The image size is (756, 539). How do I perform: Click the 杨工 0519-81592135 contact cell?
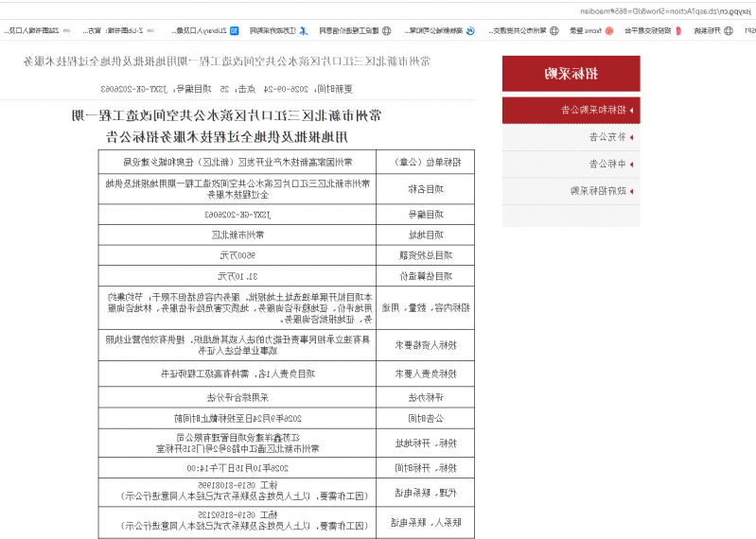click(x=237, y=521)
